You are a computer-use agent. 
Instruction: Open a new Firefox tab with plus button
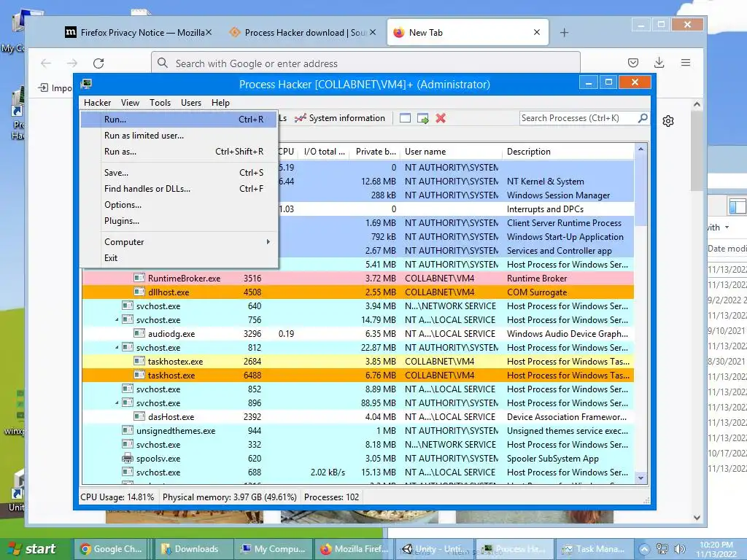tap(564, 32)
